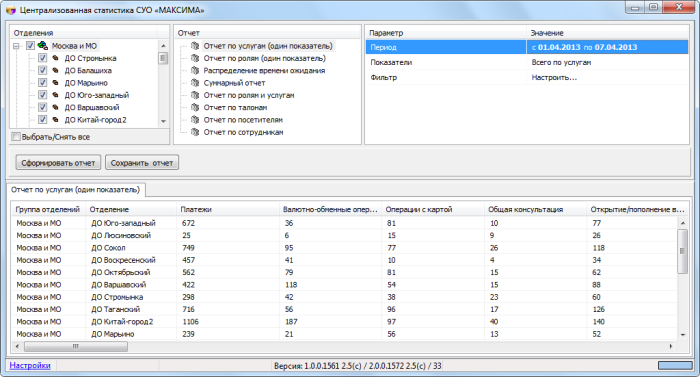Click the globe icon of Москва и МО
Viewport: 700px width, 377px height.
[x=43, y=46]
